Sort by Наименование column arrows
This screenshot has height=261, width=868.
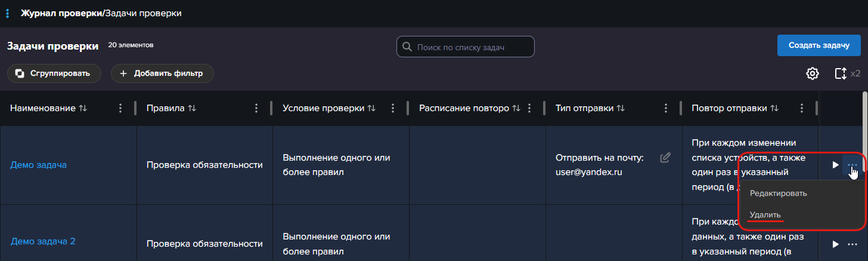tap(83, 108)
